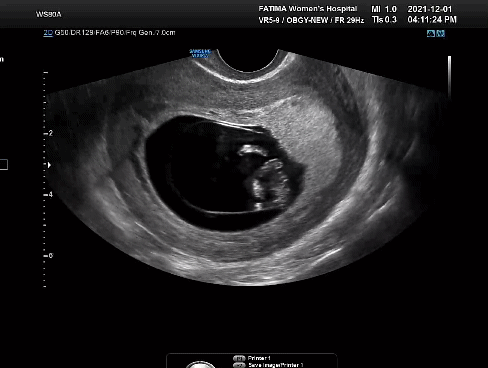Click the first blue icon at top right
The image size is (488, 368).
[431, 33]
